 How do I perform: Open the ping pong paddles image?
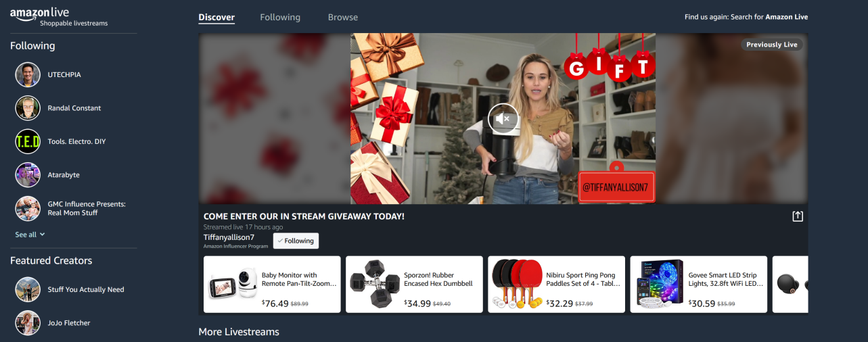(x=518, y=285)
